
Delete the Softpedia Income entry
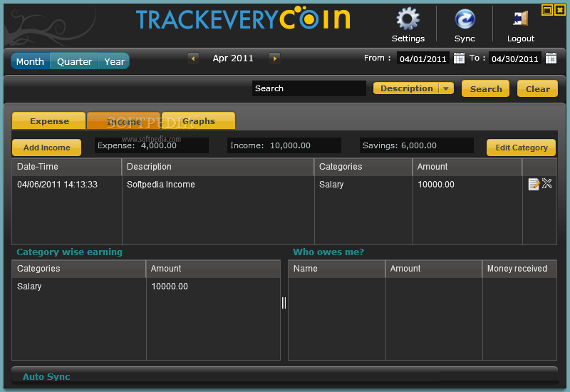(546, 183)
